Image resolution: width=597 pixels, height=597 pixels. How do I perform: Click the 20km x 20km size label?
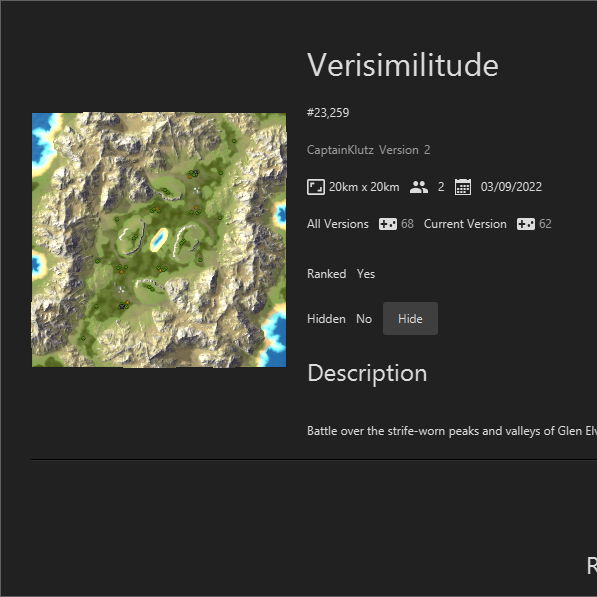point(364,187)
